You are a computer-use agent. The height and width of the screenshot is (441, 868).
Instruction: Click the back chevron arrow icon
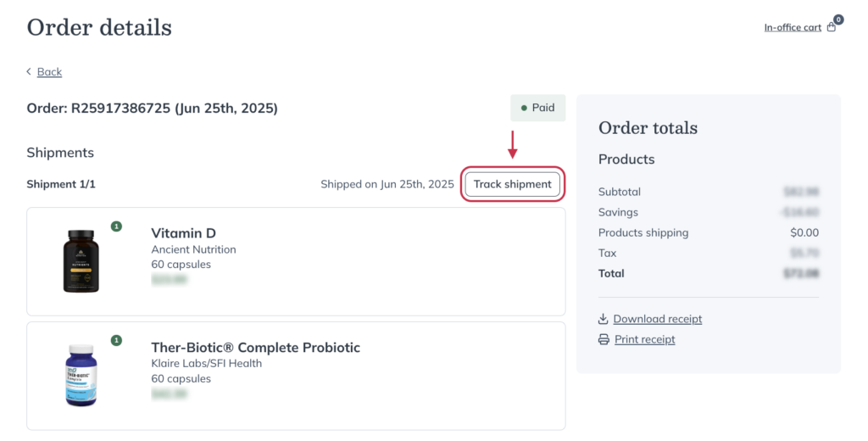tap(29, 71)
